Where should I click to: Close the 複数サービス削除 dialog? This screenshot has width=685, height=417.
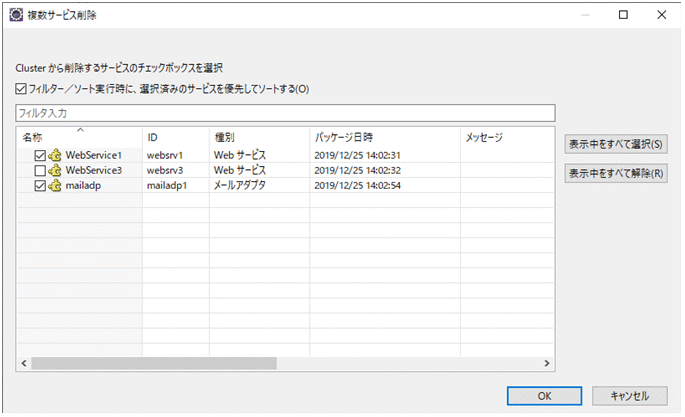pyautogui.click(x=661, y=15)
